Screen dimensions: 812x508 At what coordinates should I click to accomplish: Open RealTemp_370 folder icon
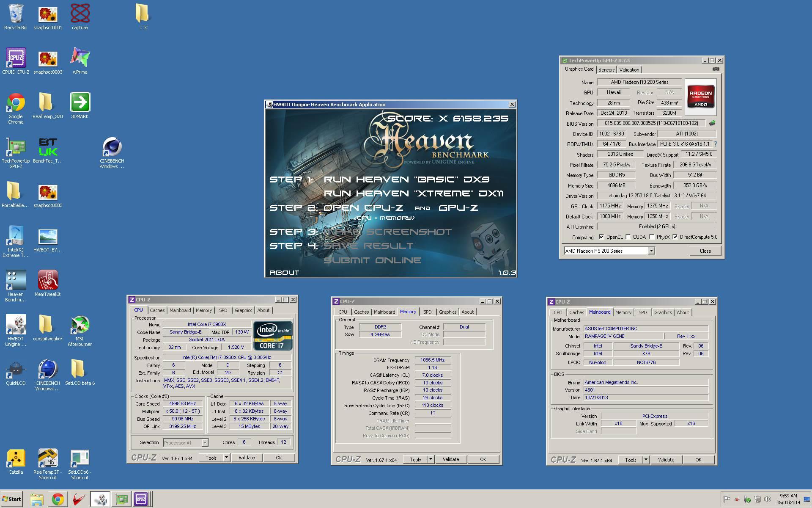[48, 106]
